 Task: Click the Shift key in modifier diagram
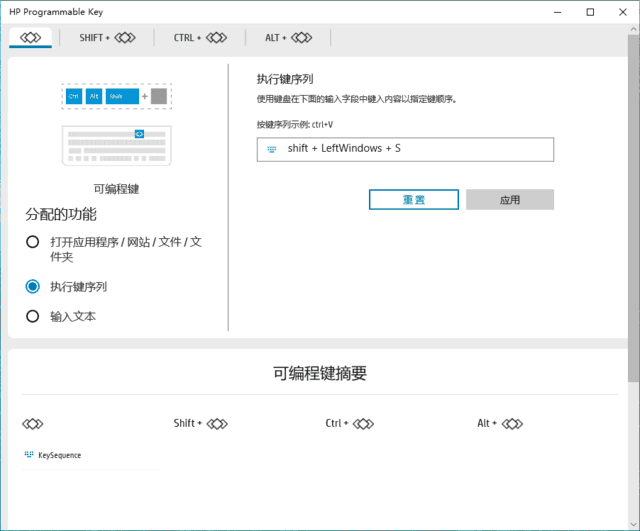(x=122, y=96)
